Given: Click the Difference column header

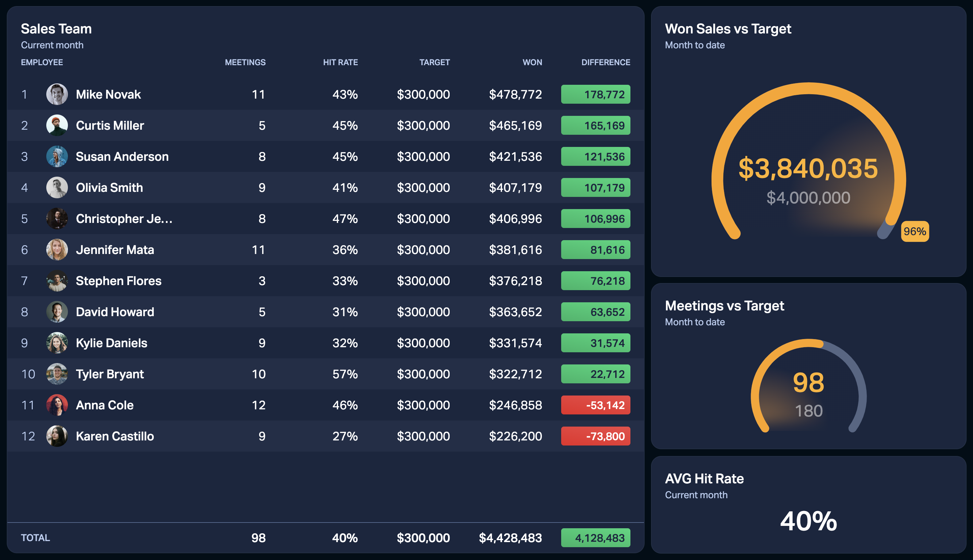Looking at the screenshot, I should click(x=605, y=62).
